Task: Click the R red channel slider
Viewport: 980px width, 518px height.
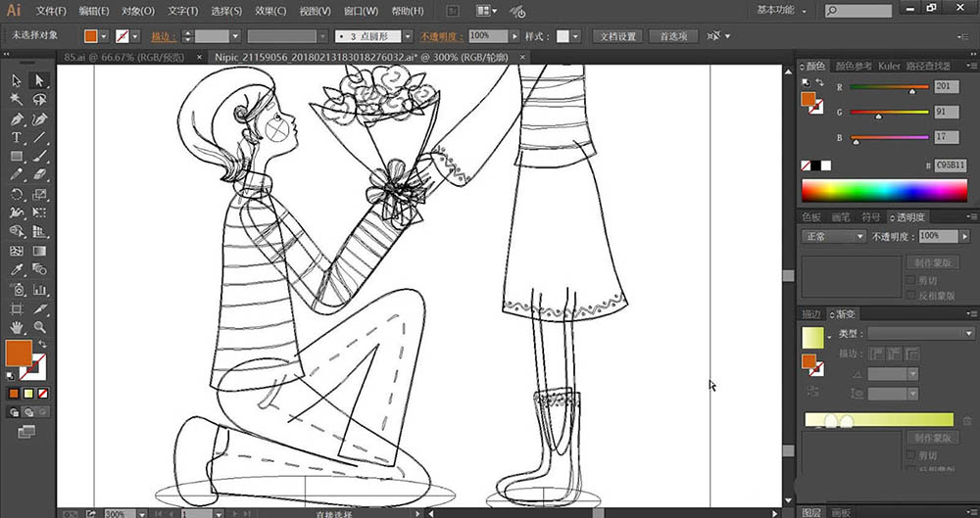Action: [x=890, y=87]
